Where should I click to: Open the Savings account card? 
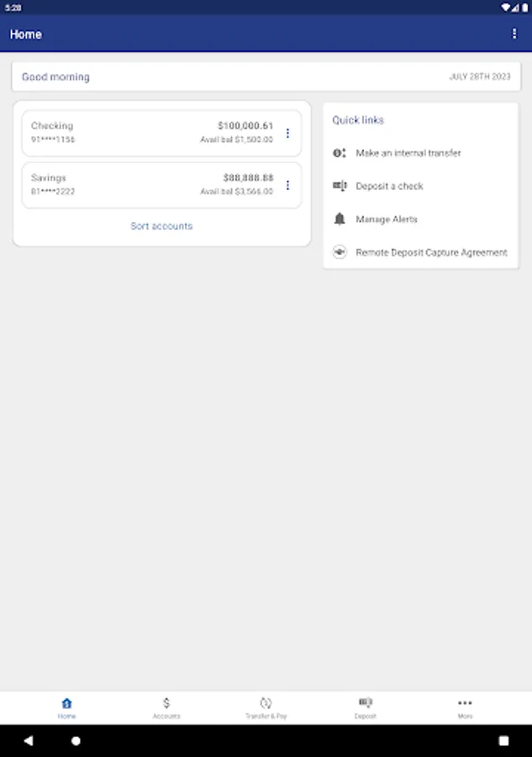[151, 185]
